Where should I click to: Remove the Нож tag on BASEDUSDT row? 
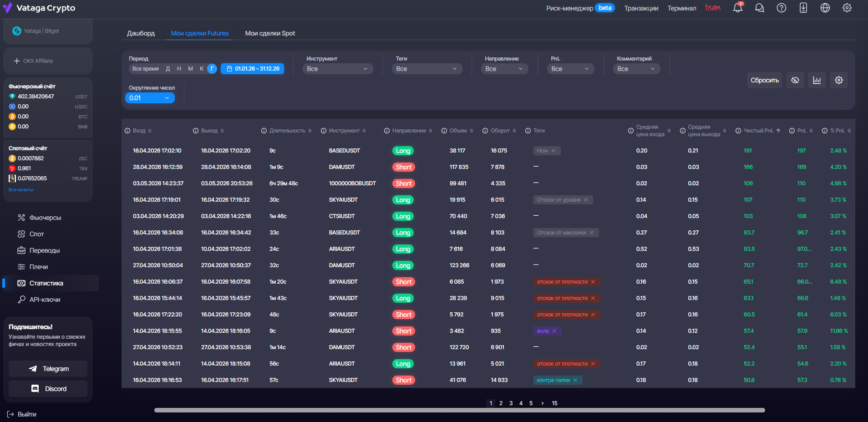click(553, 151)
